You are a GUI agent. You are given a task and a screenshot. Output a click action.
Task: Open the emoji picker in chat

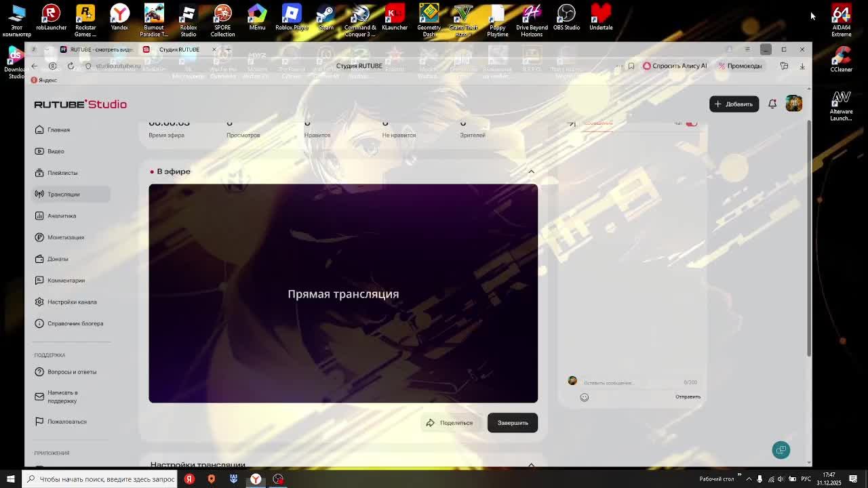pyautogui.click(x=585, y=397)
